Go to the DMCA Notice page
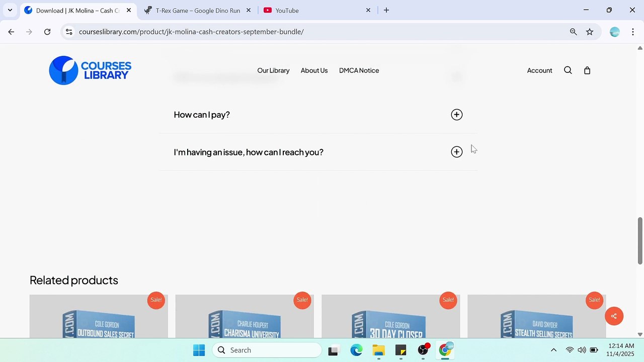644x362 pixels. click(x=359, y=70)
